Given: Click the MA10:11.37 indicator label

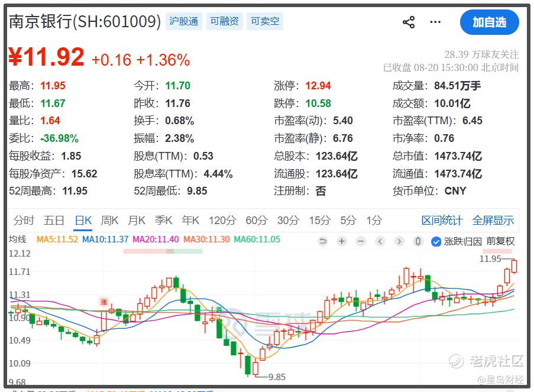Looking at the screenshot, I should (x=105, y=239).
